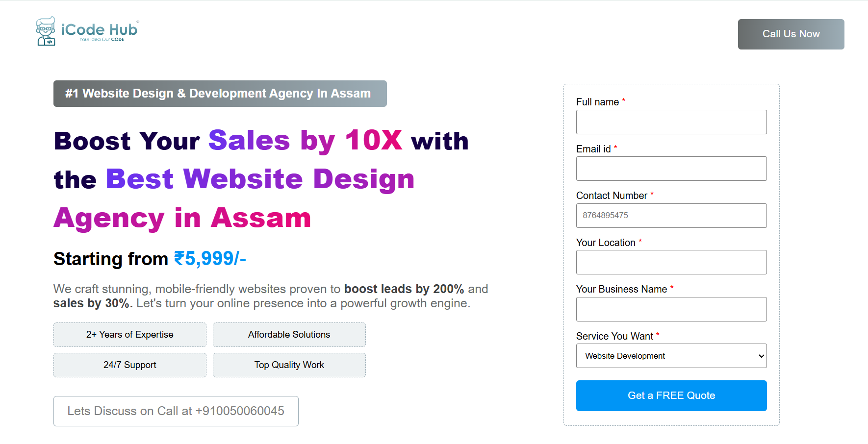Click the ₹5,999/- starting price text

coord(210,259)
